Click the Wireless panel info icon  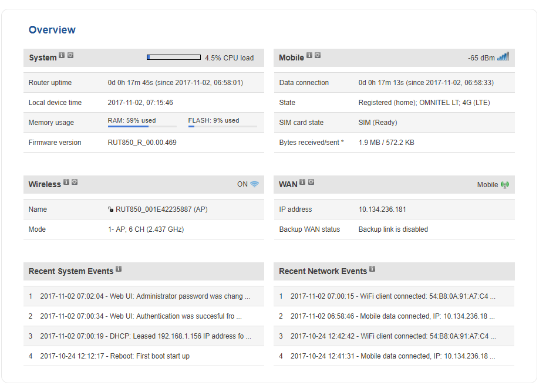click(x=66, y=182)
